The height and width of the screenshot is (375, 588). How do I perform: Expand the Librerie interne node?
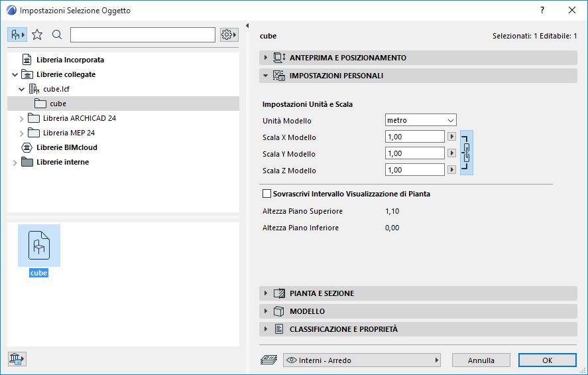[x=15, y=163]
